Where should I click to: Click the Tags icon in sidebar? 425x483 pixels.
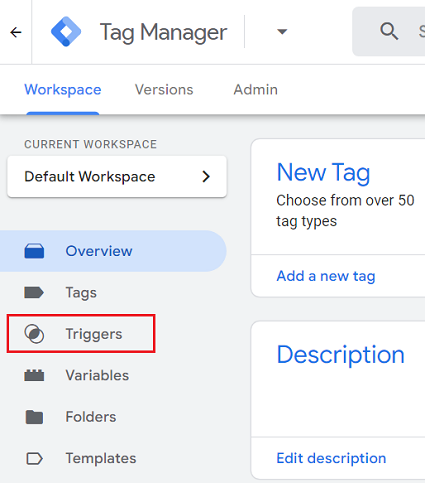coord(34,293)
